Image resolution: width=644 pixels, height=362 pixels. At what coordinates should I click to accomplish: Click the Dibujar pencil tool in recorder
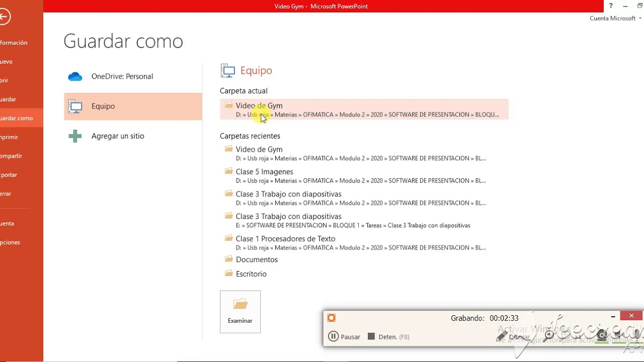click(x=513, y=337)
